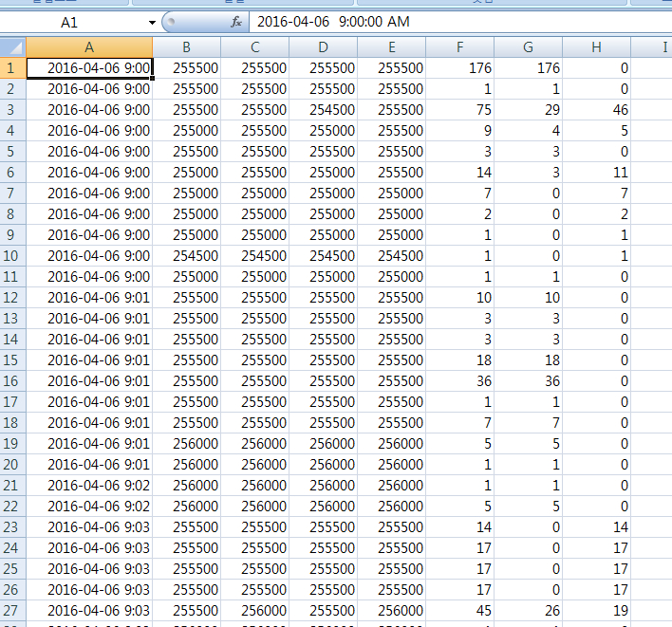672x627 pixels.
Task: Click cell A23 with timestamp 9:03
Action: (x=89, y=526)
